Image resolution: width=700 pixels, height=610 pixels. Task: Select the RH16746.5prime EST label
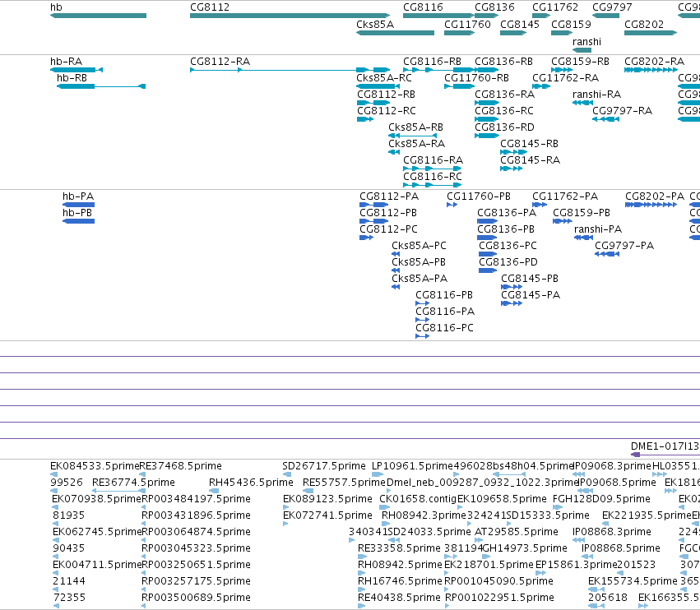400,581
